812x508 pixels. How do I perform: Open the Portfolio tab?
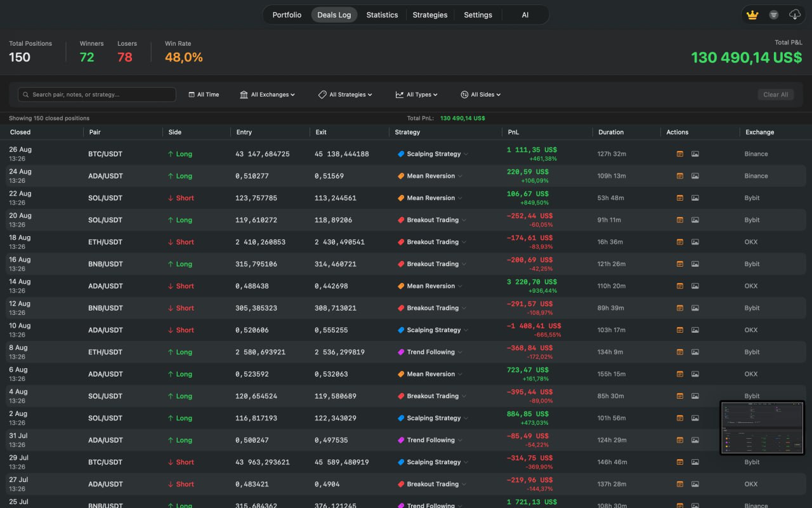point(287,15)
